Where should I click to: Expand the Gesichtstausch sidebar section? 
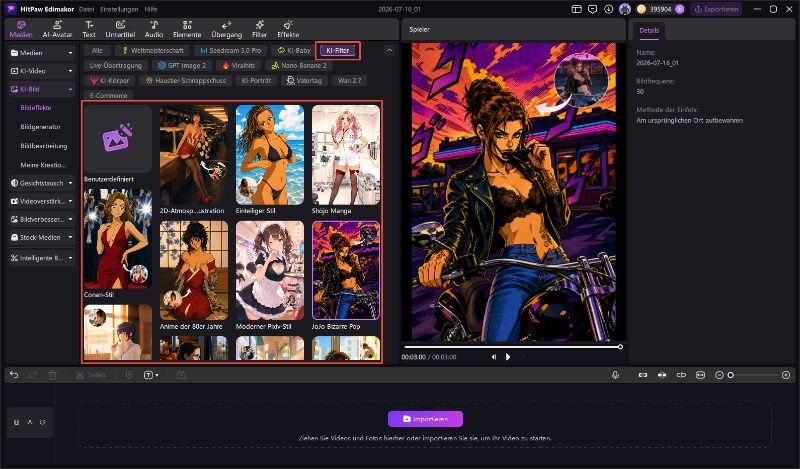click(42, 183)
